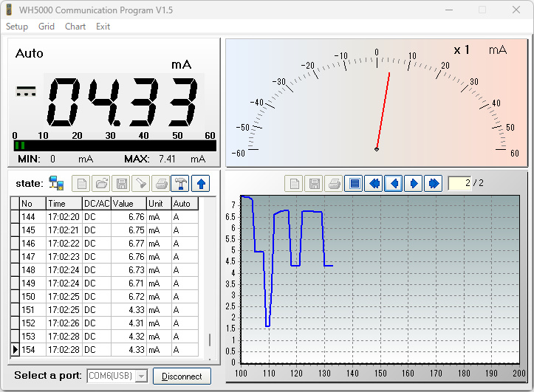The height and width of the screenshot is (392, 534).
Task: Click the connection state network icon
Action: pyautogui.click(x=56, y=183)
